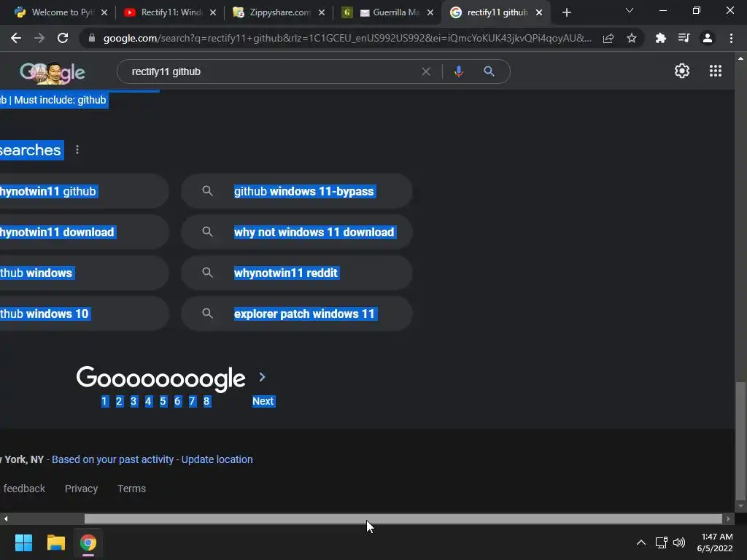Go to results page 2

click(x=119, y=402)
